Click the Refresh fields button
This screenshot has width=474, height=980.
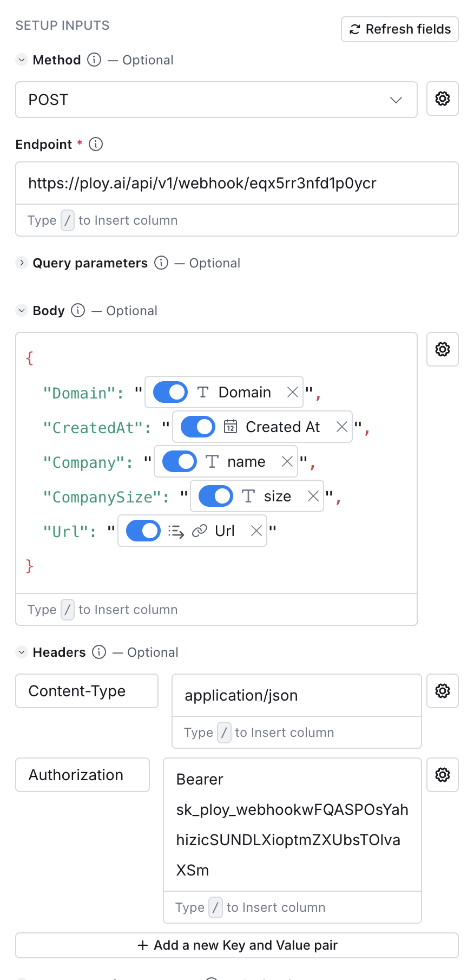coord(400,29)
